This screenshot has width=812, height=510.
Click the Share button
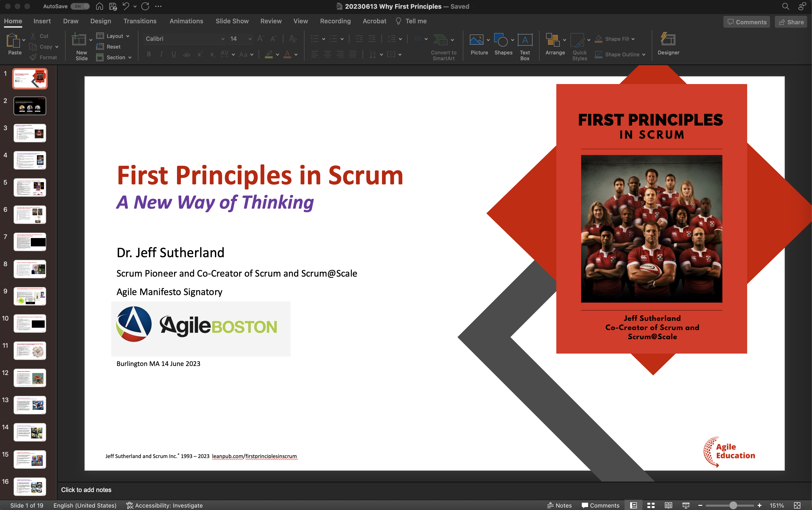pos(791,22)
